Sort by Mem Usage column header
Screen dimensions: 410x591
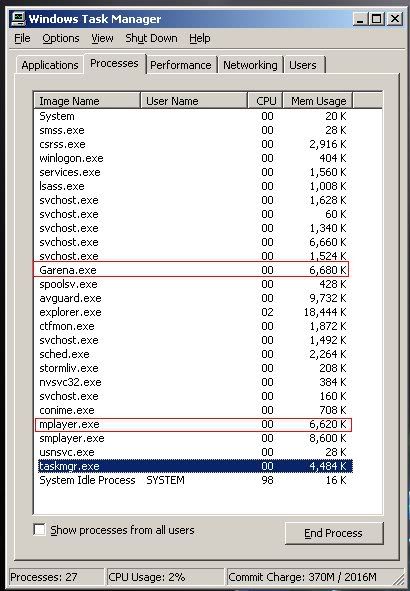(x=318, y=101)
